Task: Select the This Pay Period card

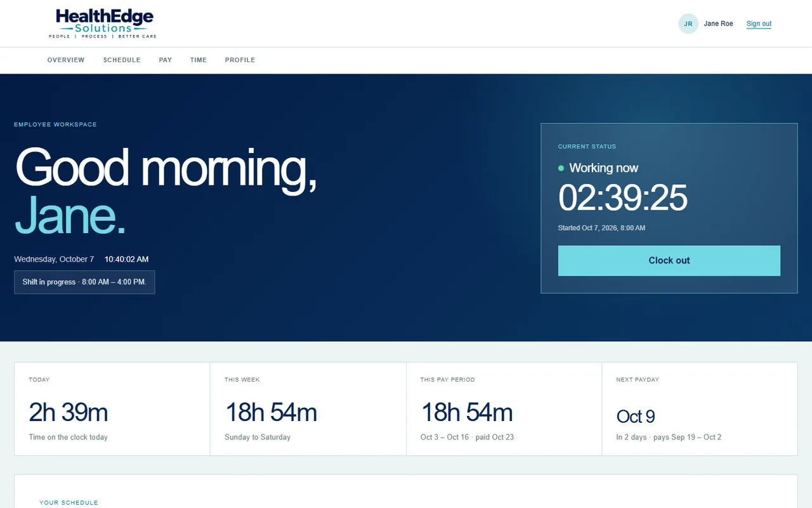Action: coord(504,409)
